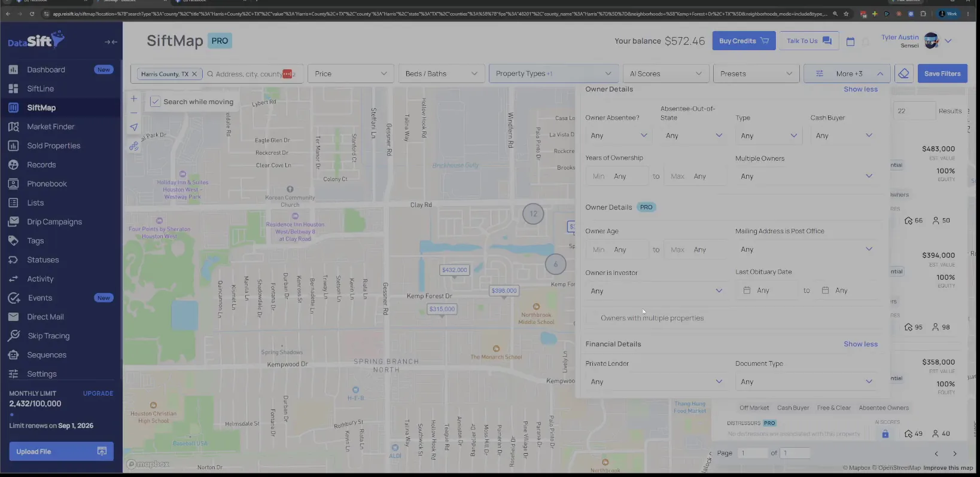Click the chat icon in Talk To Us
Image resolution: width=980 pixels, height=477 pixels.
tap(827, 41)
